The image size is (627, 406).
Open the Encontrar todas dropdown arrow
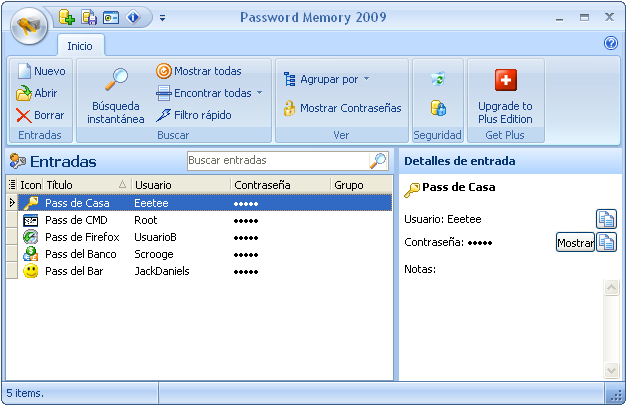(260, 93)
